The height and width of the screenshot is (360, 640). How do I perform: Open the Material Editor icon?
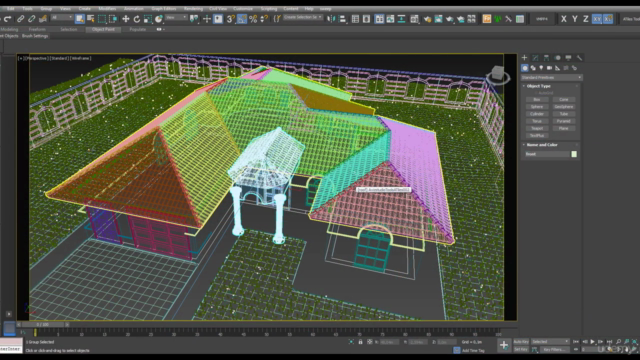pos(414,19)
